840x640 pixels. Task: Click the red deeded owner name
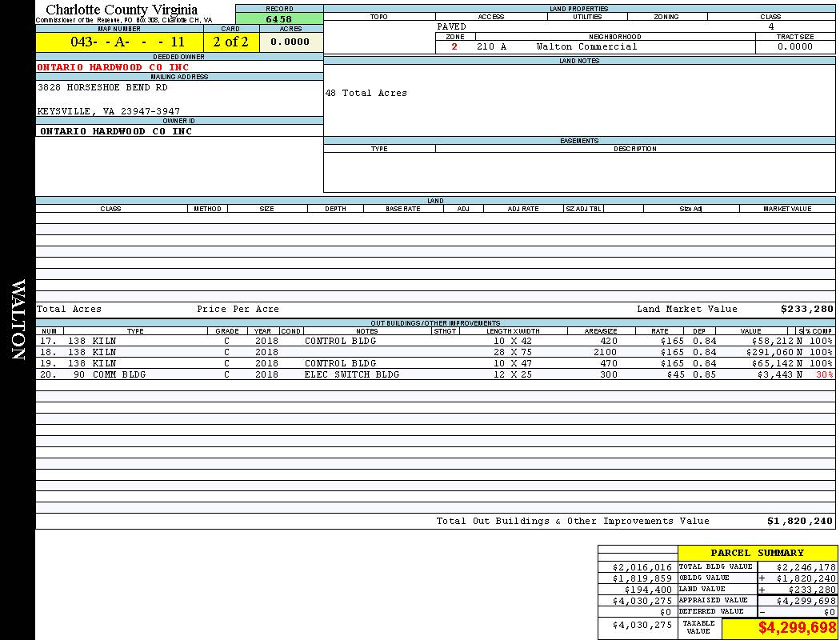tap(113, 67)
